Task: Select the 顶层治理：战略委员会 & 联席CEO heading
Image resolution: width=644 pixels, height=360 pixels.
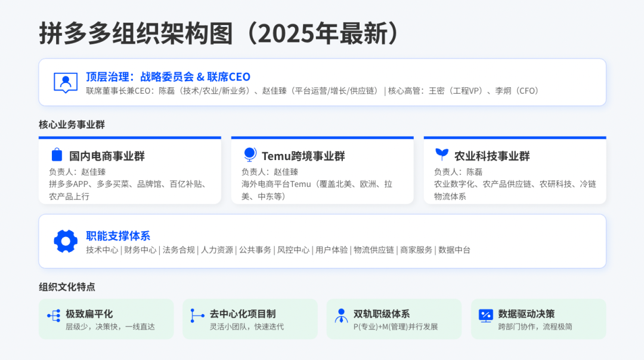Action: 168,77
